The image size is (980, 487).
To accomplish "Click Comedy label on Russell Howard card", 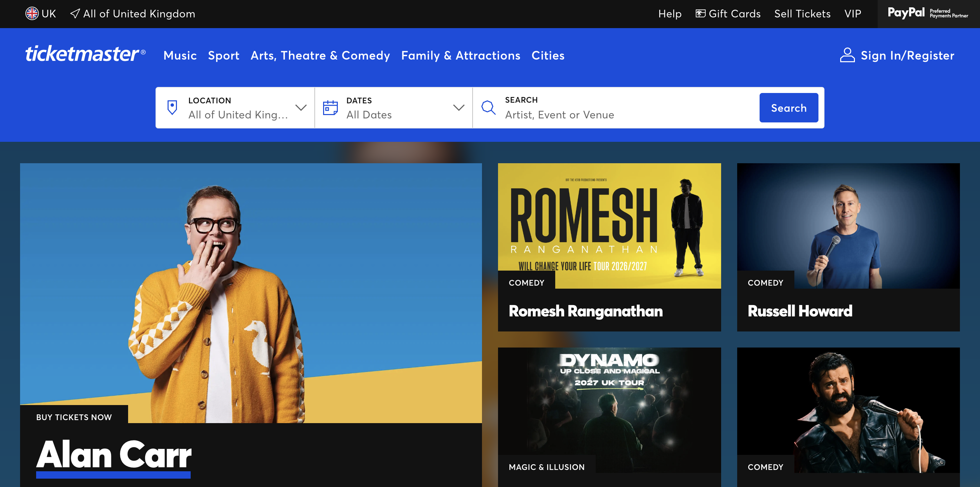I will tap(765, 283).
